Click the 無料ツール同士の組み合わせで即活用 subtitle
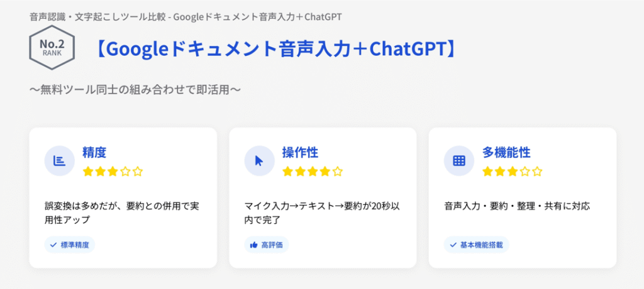 pos(135,89)
